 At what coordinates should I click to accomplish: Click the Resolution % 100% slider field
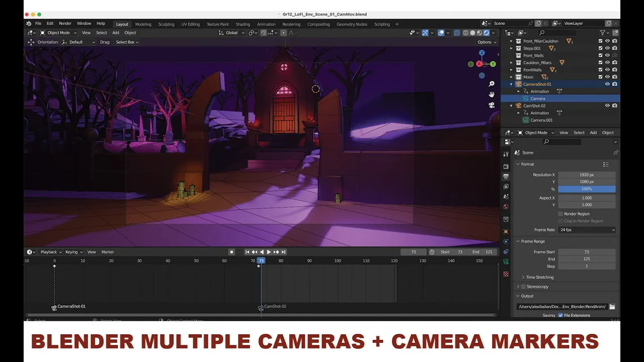click(587, 189)
